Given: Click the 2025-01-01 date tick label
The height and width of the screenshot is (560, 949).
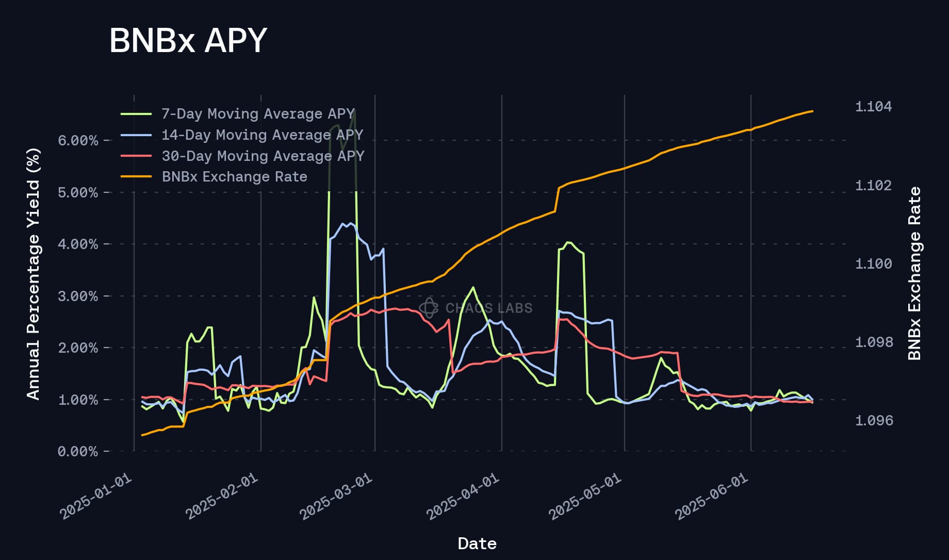Looking at the screenshot, I should click(x=96, y=497).
